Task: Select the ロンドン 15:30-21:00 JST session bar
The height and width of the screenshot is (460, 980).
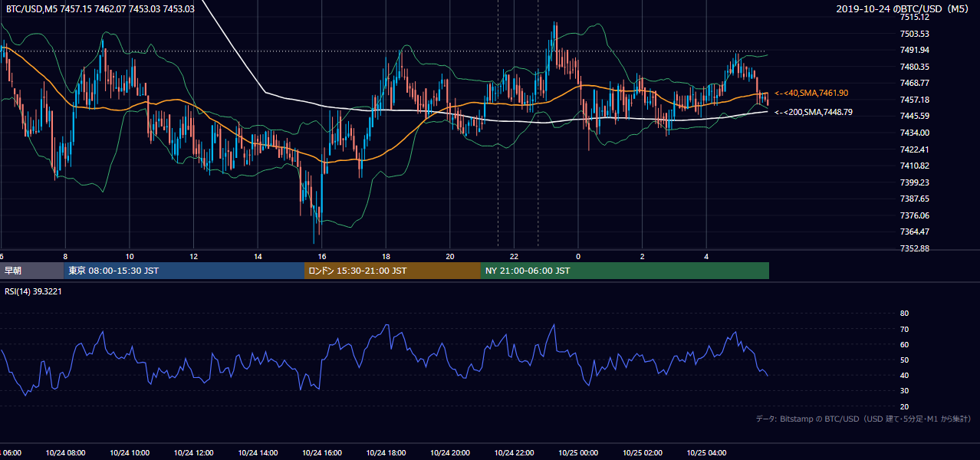Action: click(393, 271)
